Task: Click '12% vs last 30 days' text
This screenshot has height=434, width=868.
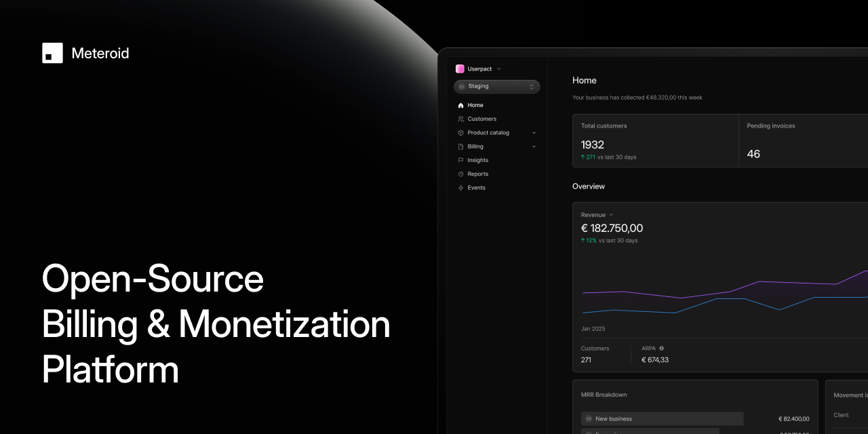Action: [612, 241]
